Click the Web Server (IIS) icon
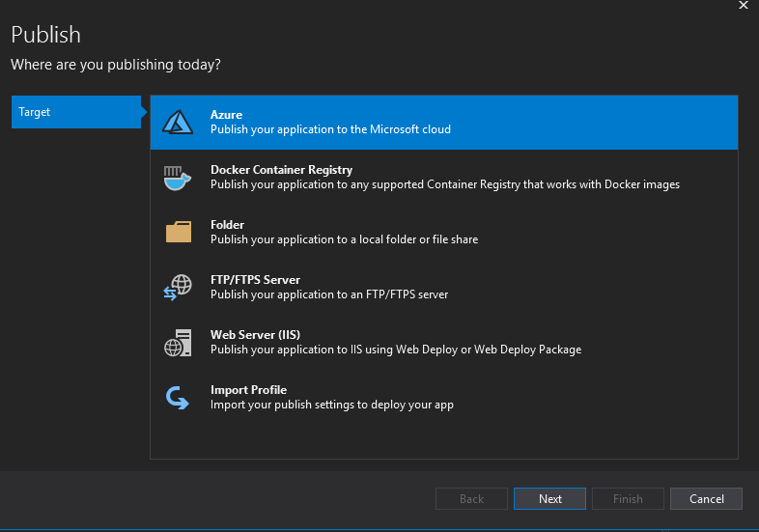This screenshot has height=532, width=759. click(x=178, y=343)
